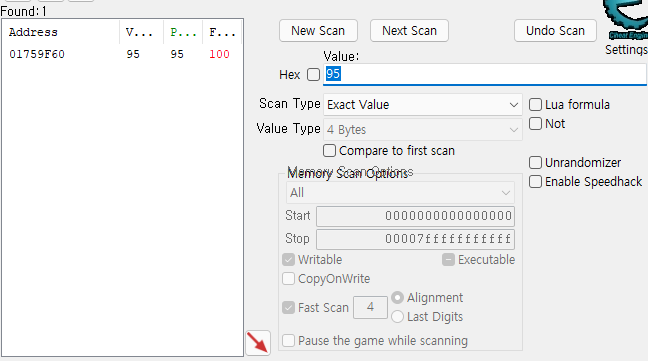The image size is (648, 361).
Task: Click the Address column header
Action: click(61, 32)
